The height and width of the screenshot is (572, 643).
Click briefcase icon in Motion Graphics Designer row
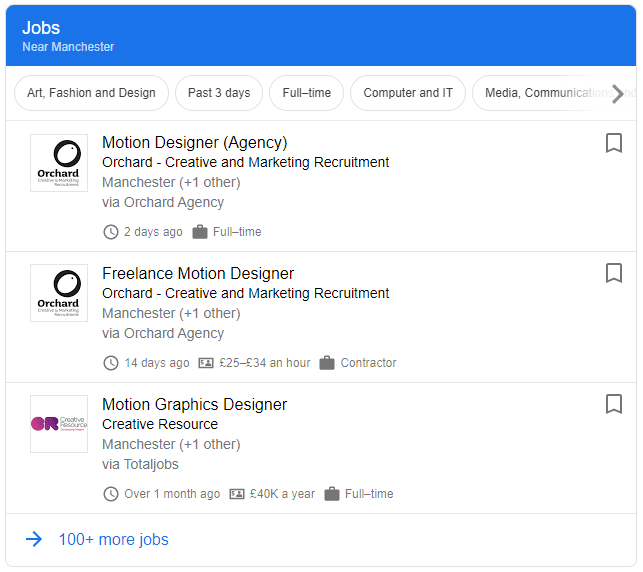pyautogui.click(x=332, y=494)
